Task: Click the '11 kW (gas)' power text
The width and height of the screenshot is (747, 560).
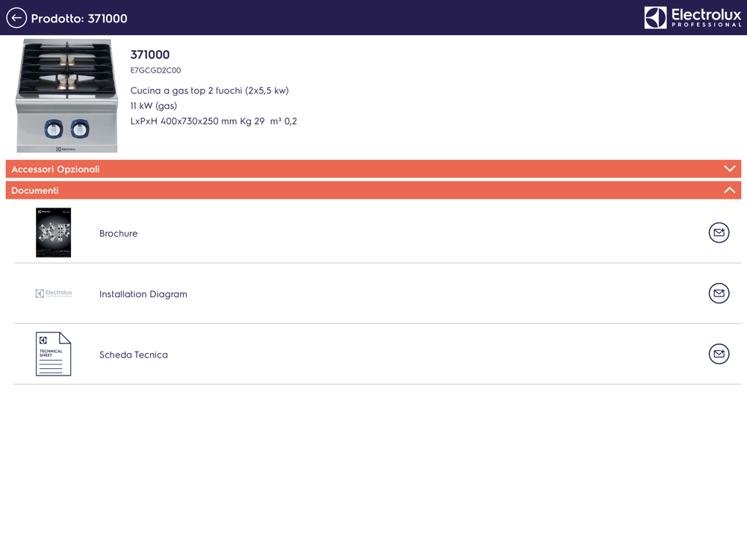Action: [153, 106]
